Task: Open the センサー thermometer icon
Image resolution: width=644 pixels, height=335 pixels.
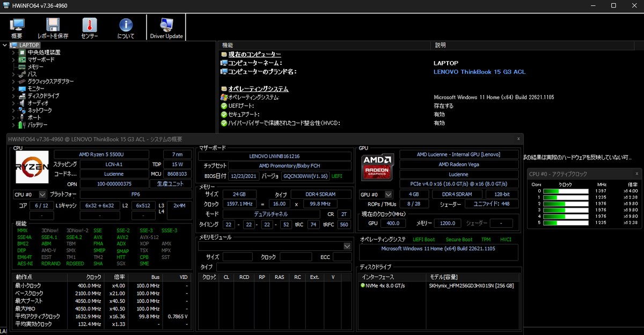Action: point(89,25)
